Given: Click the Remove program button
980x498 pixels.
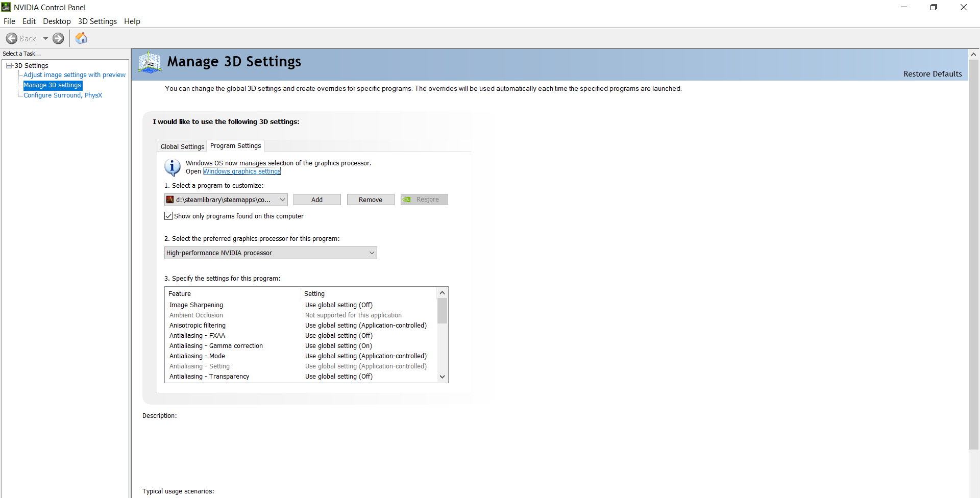Looking at the screenshot, I should click(x=371, y=200).
